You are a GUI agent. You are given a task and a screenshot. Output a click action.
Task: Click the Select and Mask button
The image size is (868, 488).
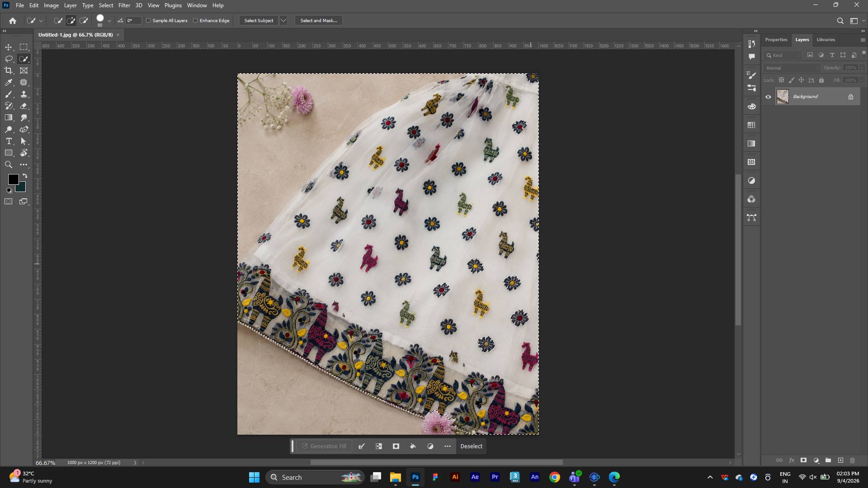[319, 20]
